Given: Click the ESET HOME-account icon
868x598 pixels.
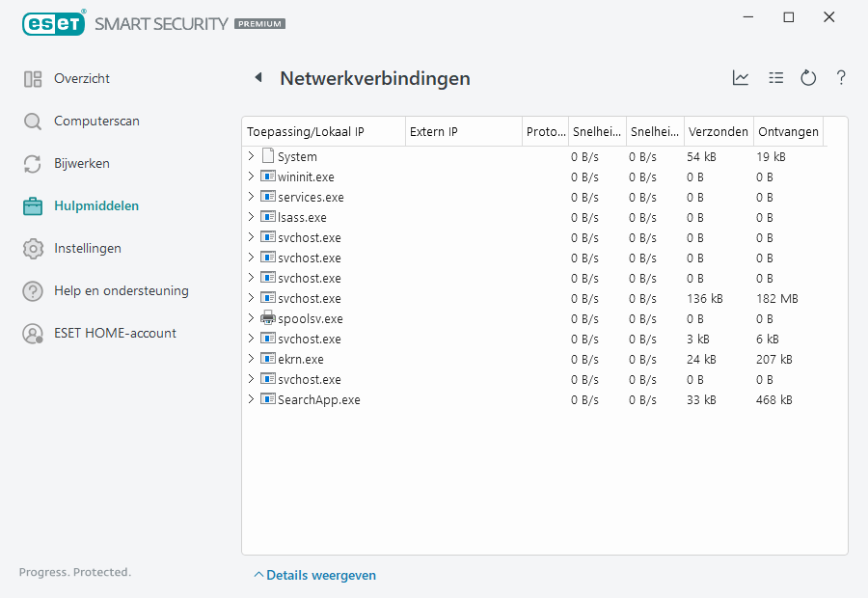Looking at the screenshot, I should 32,333.
